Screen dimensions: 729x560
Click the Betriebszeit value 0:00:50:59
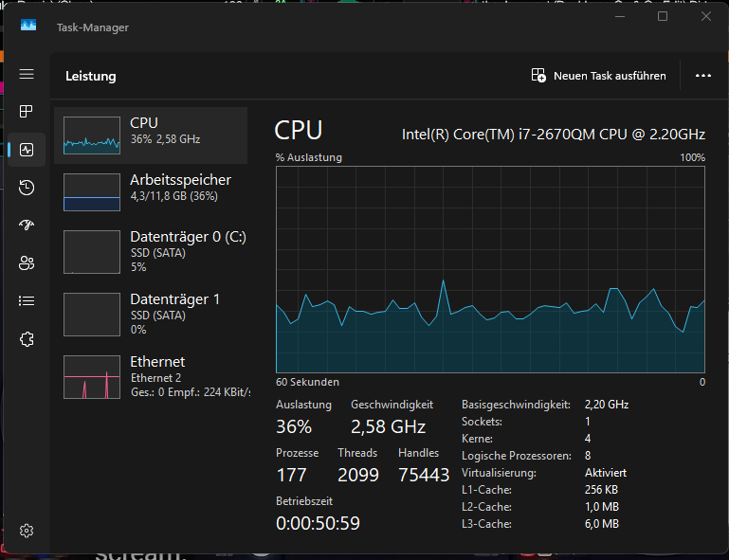coord(318,523)
